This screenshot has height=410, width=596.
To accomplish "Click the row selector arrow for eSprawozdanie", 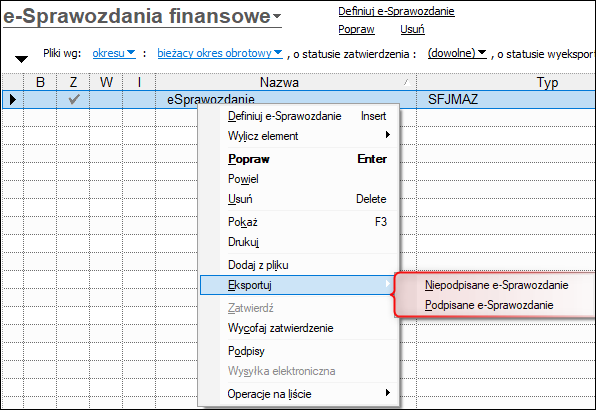I will click(13, 100).
